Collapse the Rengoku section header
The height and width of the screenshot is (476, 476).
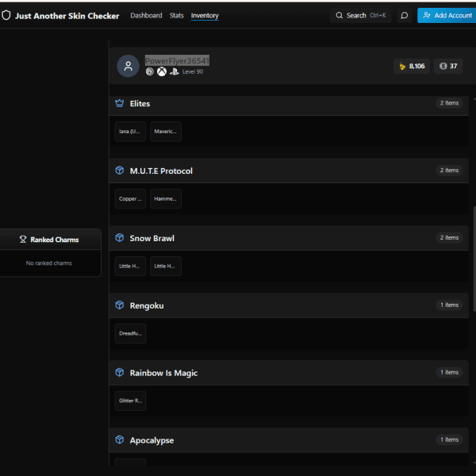[289, 305]
